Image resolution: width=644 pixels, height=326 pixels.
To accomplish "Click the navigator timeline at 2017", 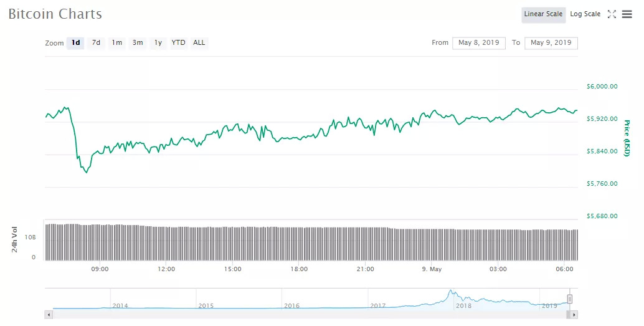I will point(377,305).
